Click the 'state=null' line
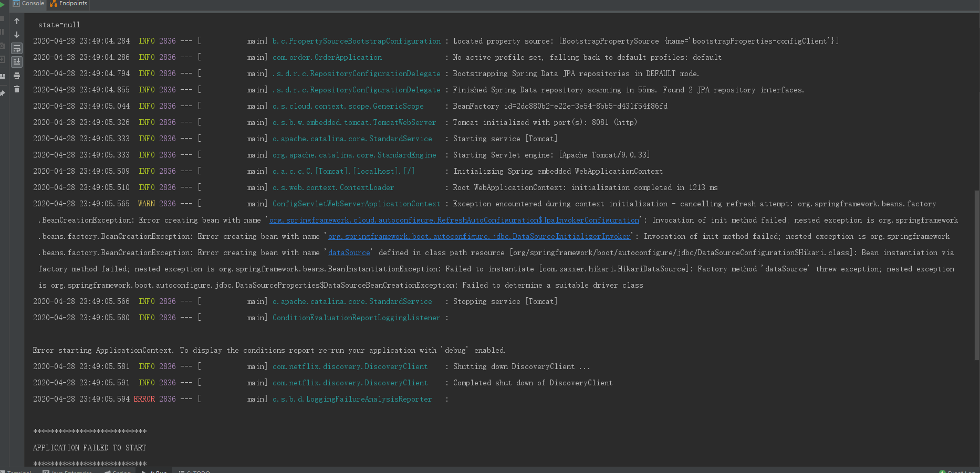This screenshot has width=980, height=473. coord(59,25)
